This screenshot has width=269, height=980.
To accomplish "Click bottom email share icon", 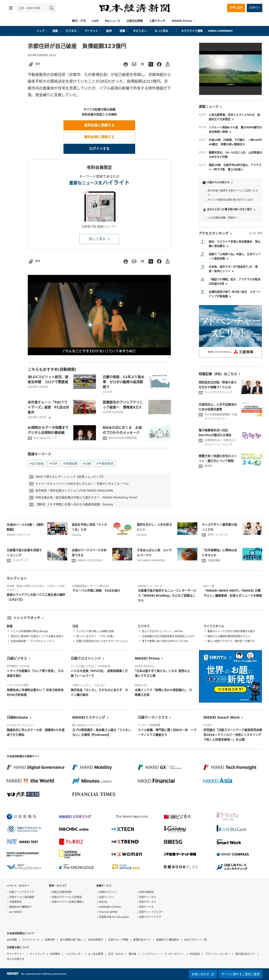I will tap(134, 261).
